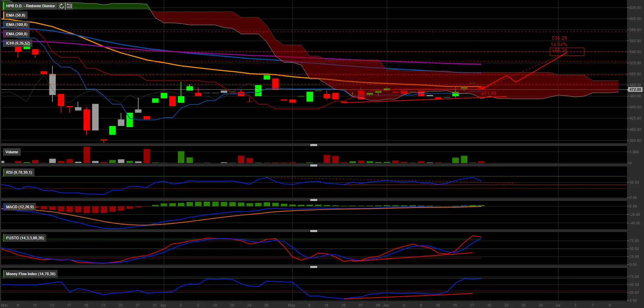Viewport: 644px width, 308px height.
Task: Click the 471.99 price annotation on the chart
Action: click(x=489, y=93)
